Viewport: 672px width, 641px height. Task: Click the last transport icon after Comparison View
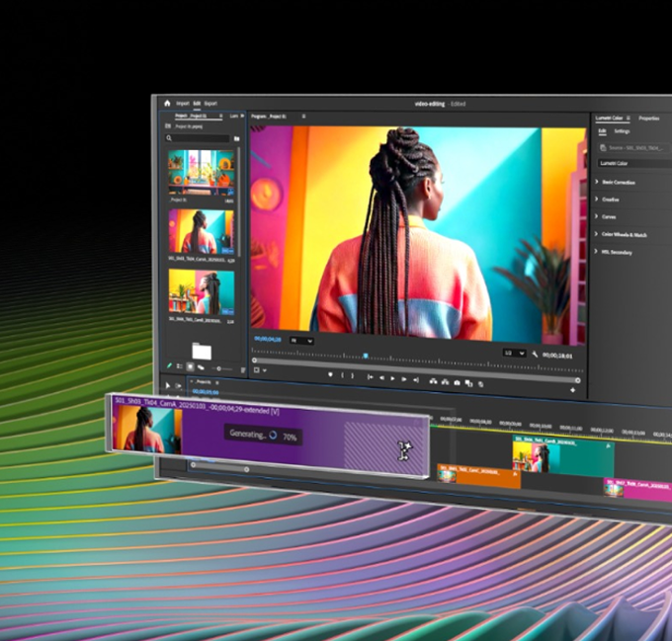click(x=481, y=384)
